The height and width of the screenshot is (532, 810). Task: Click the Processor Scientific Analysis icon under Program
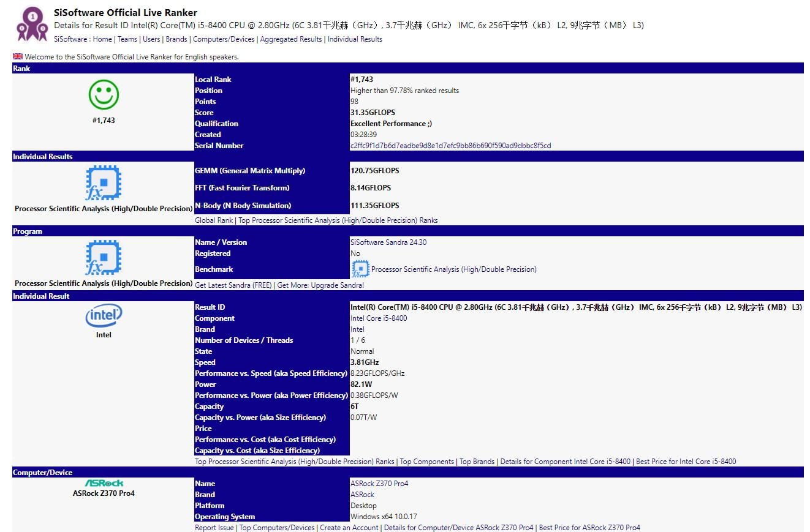coord(104,258)
